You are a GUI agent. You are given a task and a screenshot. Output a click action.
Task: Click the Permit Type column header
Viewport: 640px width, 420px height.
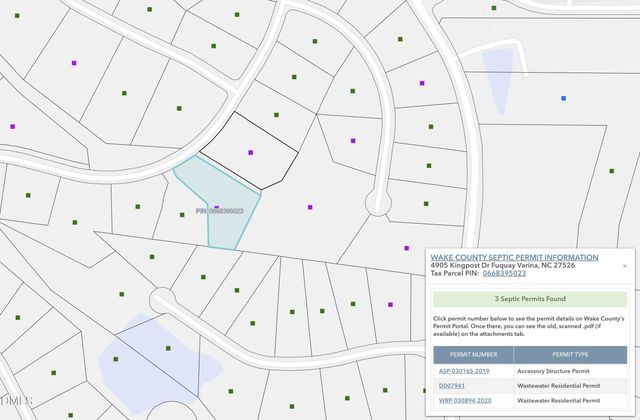570,354
